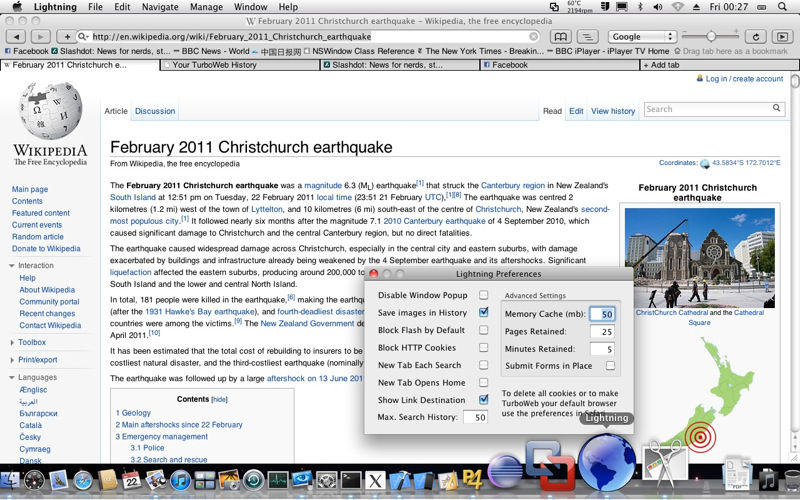800x500 pixels.
Task: Enable Block HTTP Cookies checkbox
Action: [483, 347]
